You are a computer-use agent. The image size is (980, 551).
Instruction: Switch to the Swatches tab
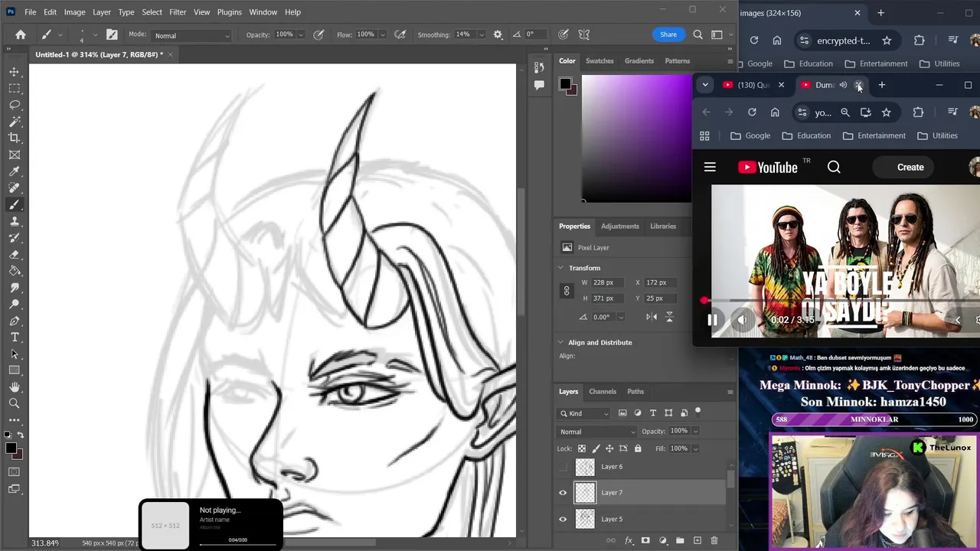599,61
